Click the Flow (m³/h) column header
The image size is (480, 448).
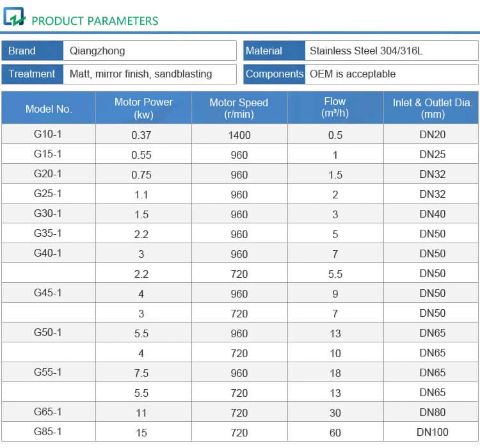335,108
